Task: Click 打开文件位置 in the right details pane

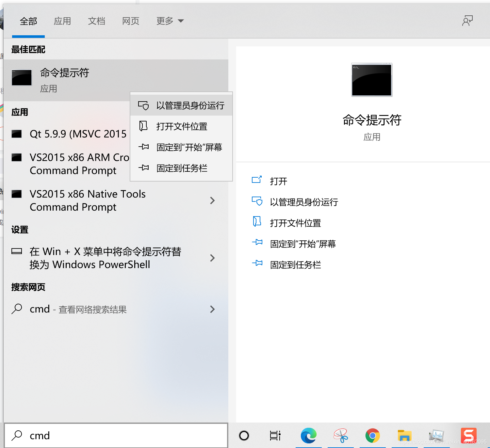Action: pos(296,223)
